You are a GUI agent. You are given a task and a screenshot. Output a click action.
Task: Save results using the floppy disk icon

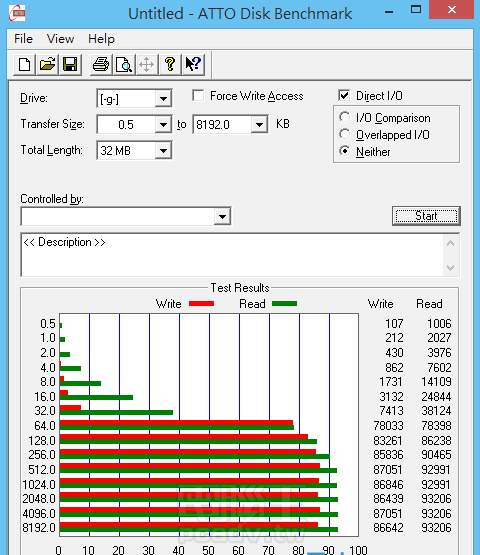pyautogui.click(x=70, y=65)
